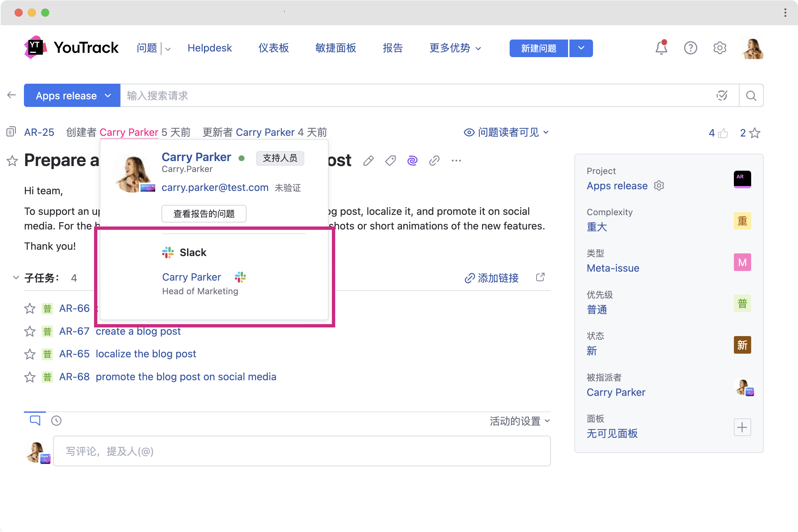Open the help question mark menu
798x532 pixels.
pos(690,48)
